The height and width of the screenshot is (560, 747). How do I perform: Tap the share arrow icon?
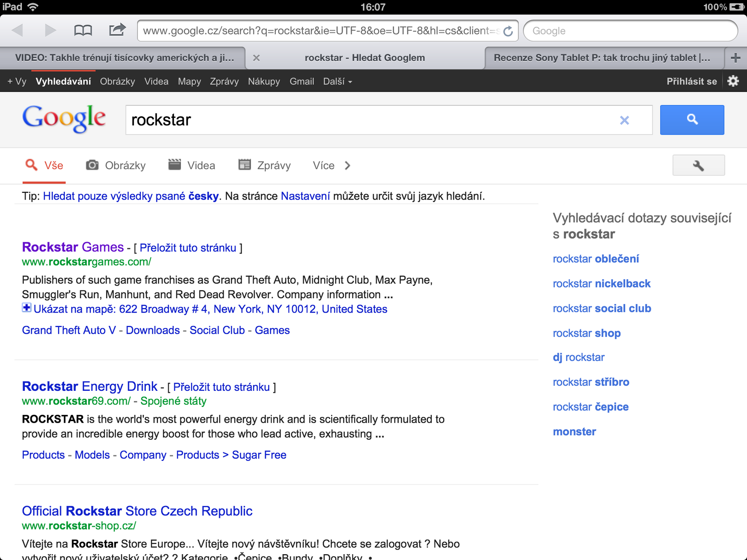click(x=117, y=30)
